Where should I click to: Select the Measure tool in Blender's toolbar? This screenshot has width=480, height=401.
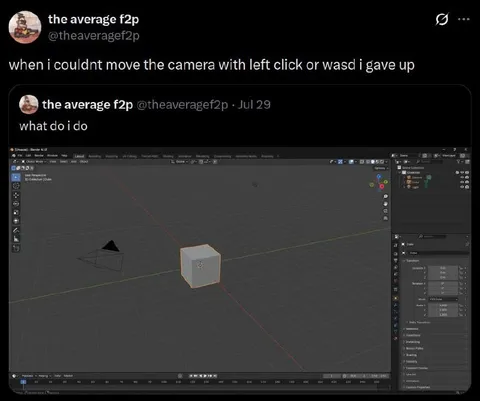(16, 239)
